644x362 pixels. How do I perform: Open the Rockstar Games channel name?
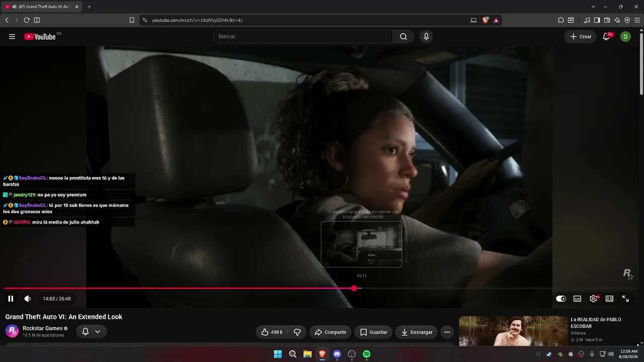click(x=43, y=328)
